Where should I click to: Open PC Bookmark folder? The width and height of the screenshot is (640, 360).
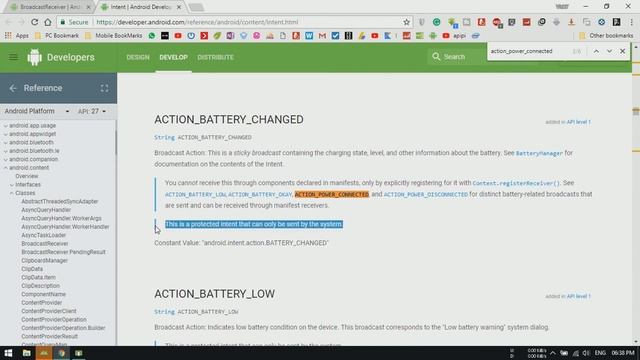tap(57, 36)
